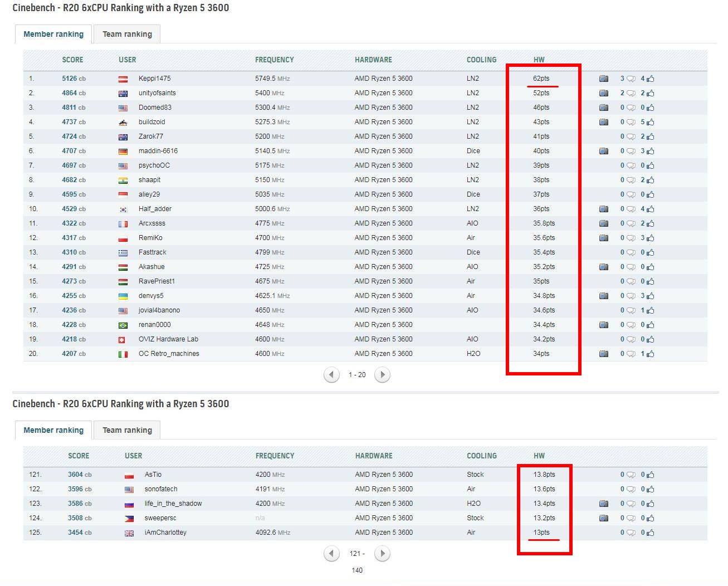The image size is (728, 586).
Task: Switch to Team ranking tab in lower ranking
Action: [127, 430]
